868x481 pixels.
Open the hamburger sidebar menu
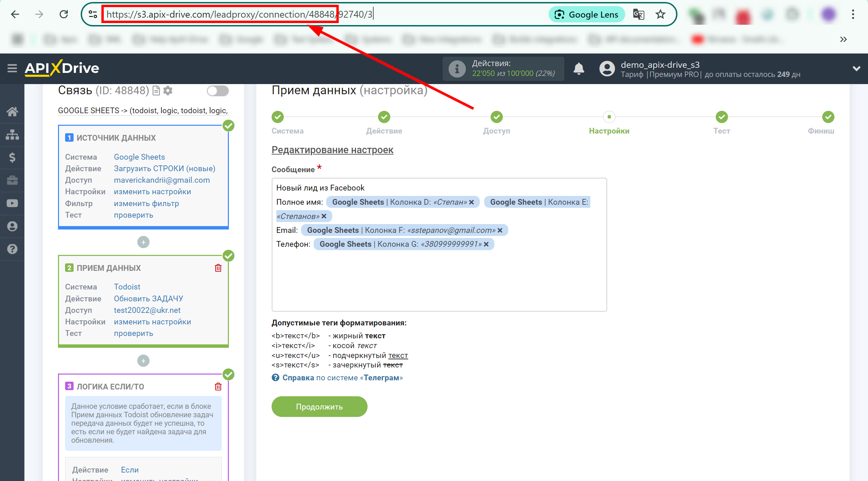[12, 68]
